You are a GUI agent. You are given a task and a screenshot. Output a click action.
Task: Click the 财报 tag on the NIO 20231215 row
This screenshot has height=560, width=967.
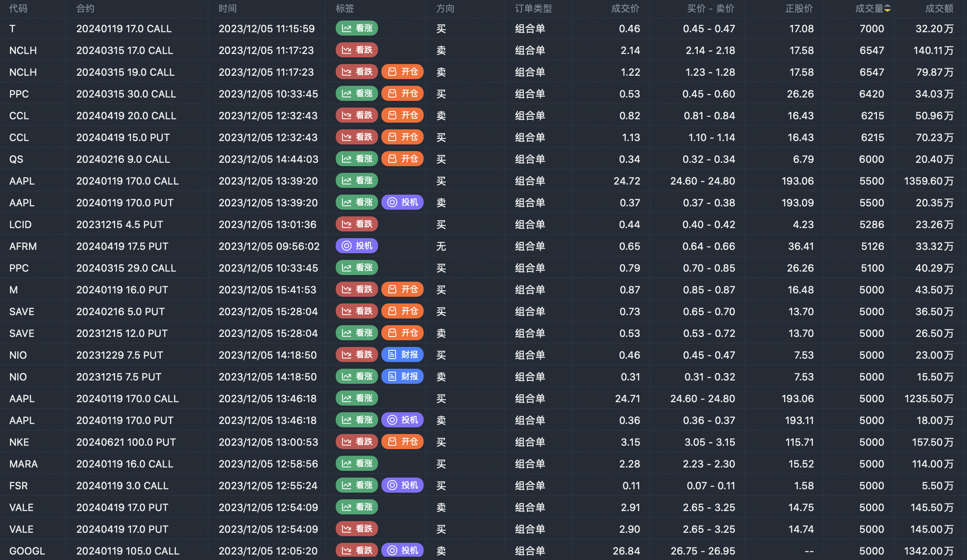click(x=402, y=377)
